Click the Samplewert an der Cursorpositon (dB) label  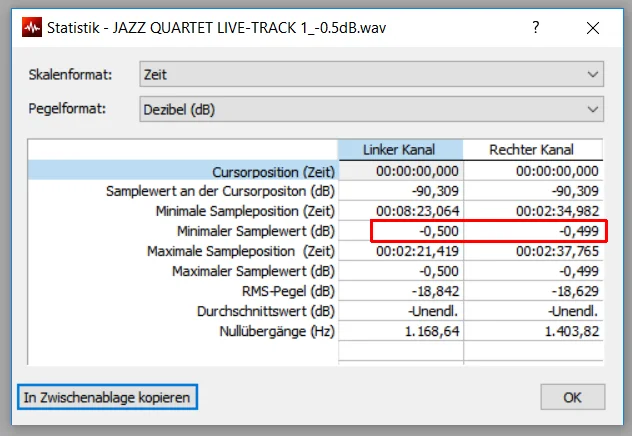click(220, 191)
